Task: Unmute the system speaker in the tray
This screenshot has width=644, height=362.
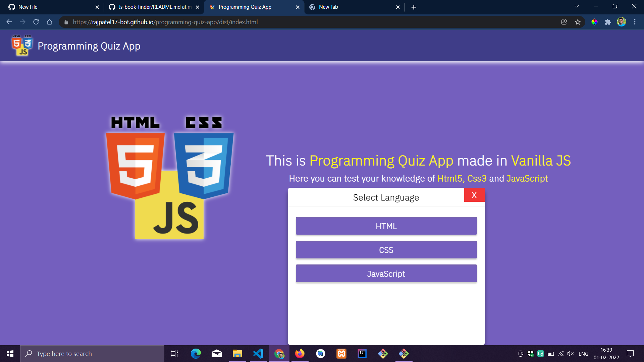Action: click(x=570, y=354)
